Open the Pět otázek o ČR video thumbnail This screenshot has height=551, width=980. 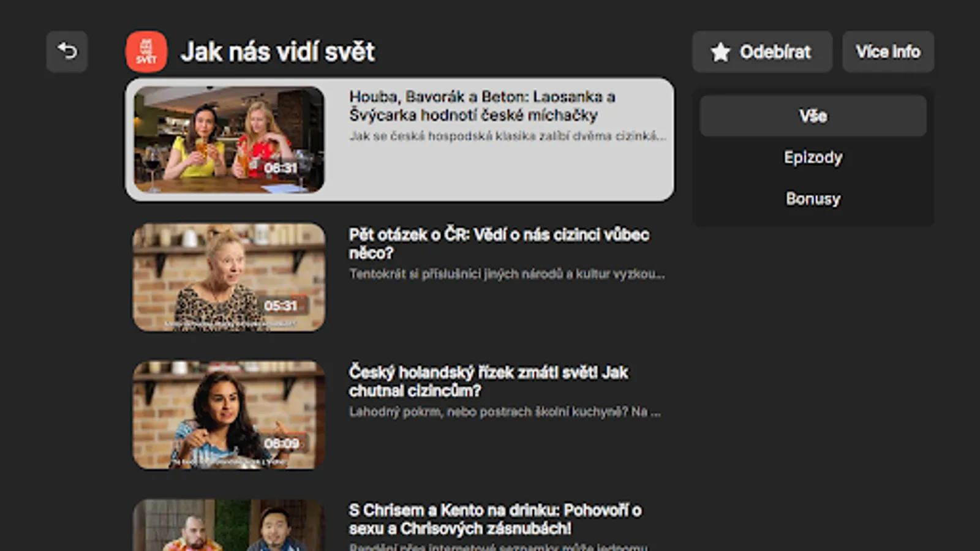(x=229, y=277)
